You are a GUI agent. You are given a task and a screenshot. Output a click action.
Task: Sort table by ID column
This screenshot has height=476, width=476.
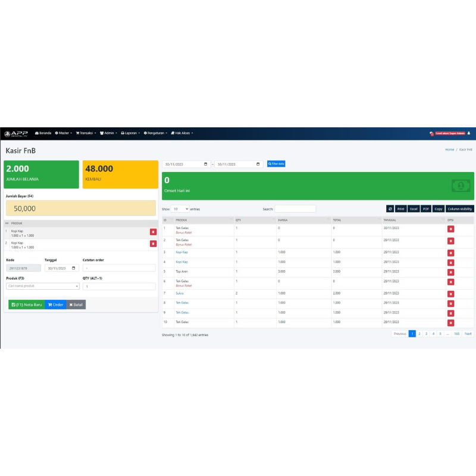tap(168, 220)
